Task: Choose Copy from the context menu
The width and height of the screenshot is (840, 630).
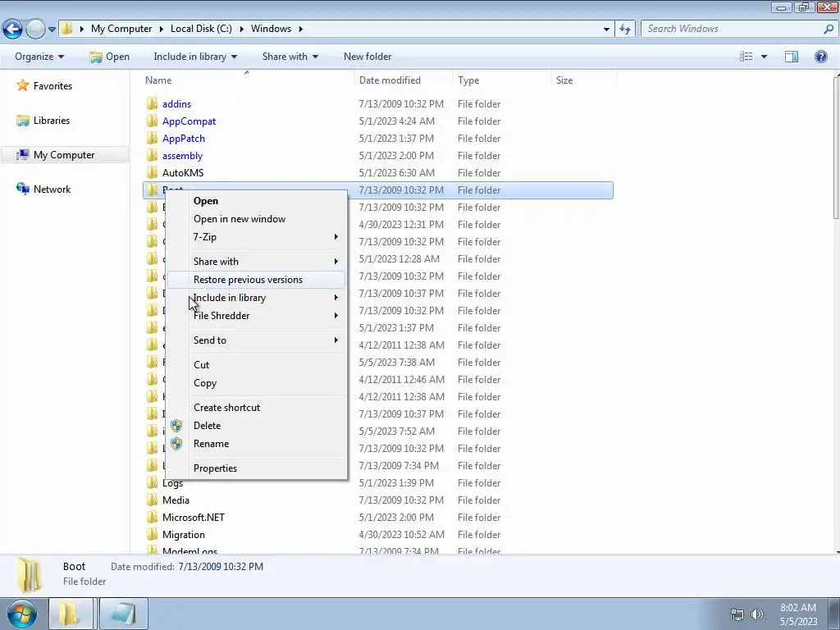Action: [256, 383]
